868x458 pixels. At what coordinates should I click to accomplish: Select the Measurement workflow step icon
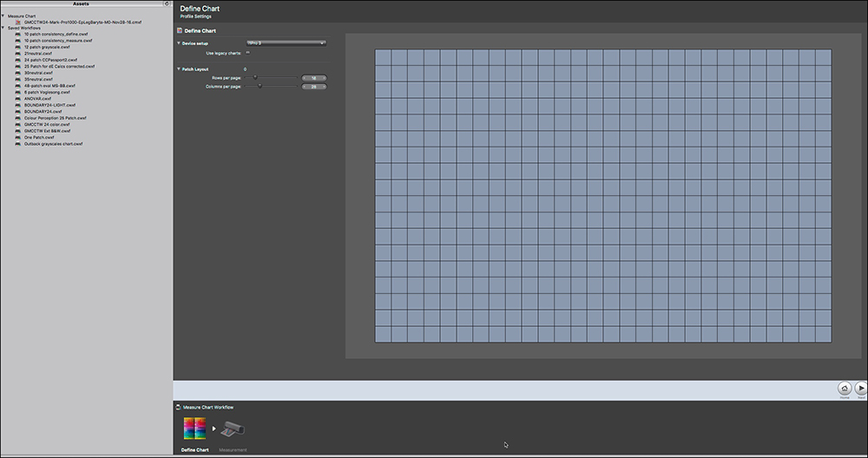coord(233,429)
